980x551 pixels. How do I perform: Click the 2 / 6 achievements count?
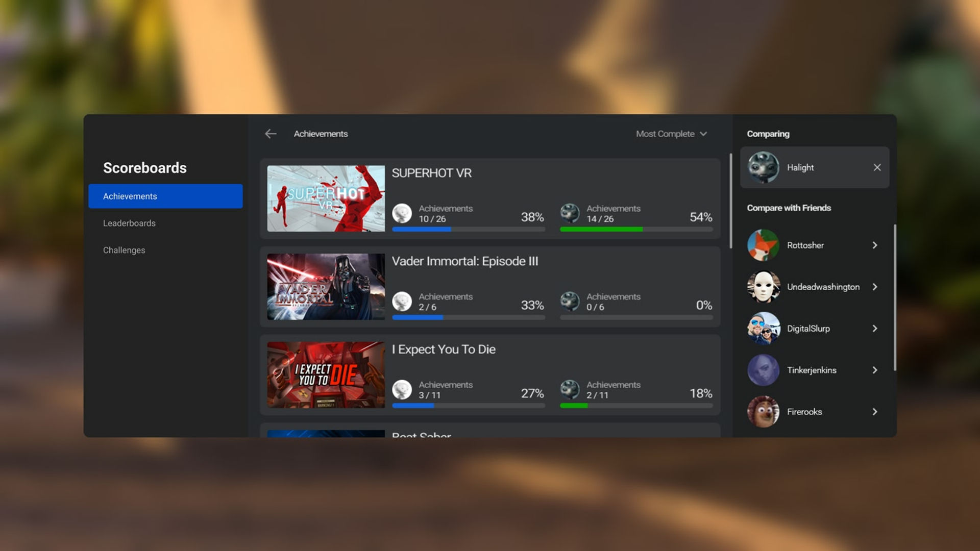click(x=427, y=307)
